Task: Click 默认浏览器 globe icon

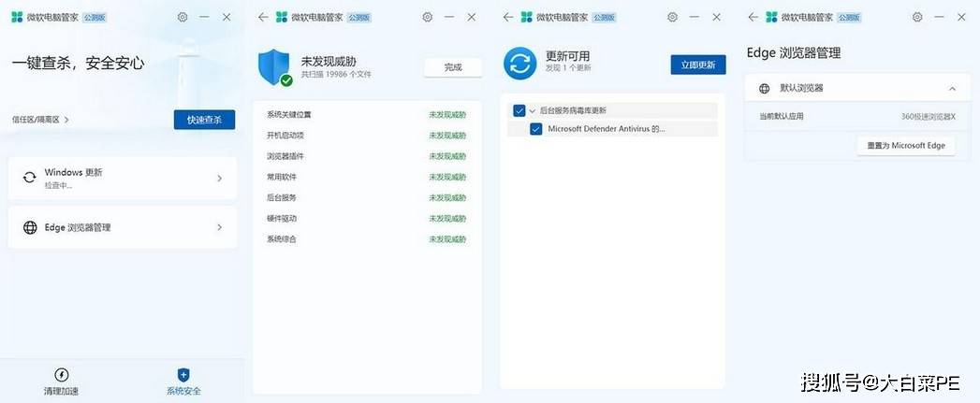Action: point(764,89)
